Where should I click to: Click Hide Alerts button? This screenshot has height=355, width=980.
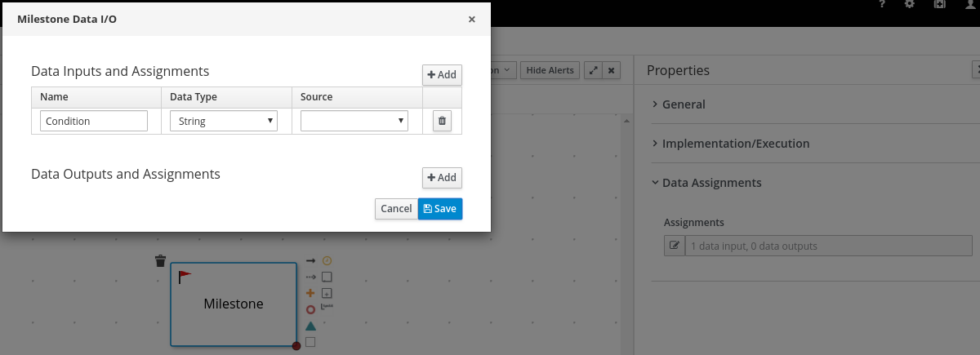click(x=550, y=70)
